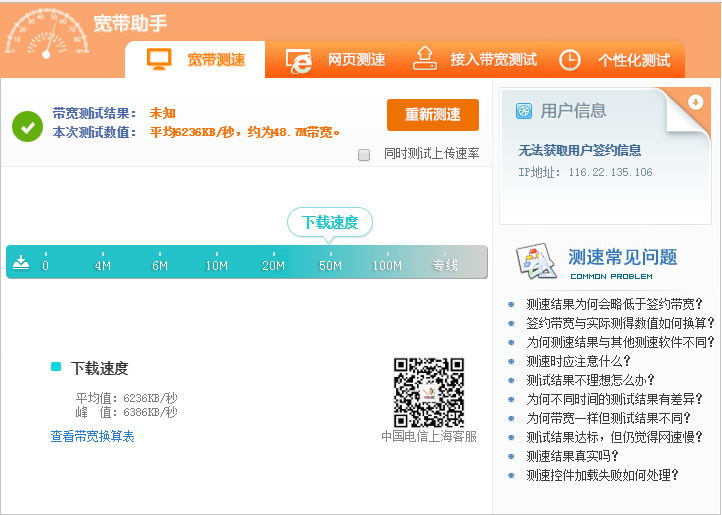This screenshot has height=515, width=722.
Task: Open the 查看带宽换算表 link
Action: (92, 436)
